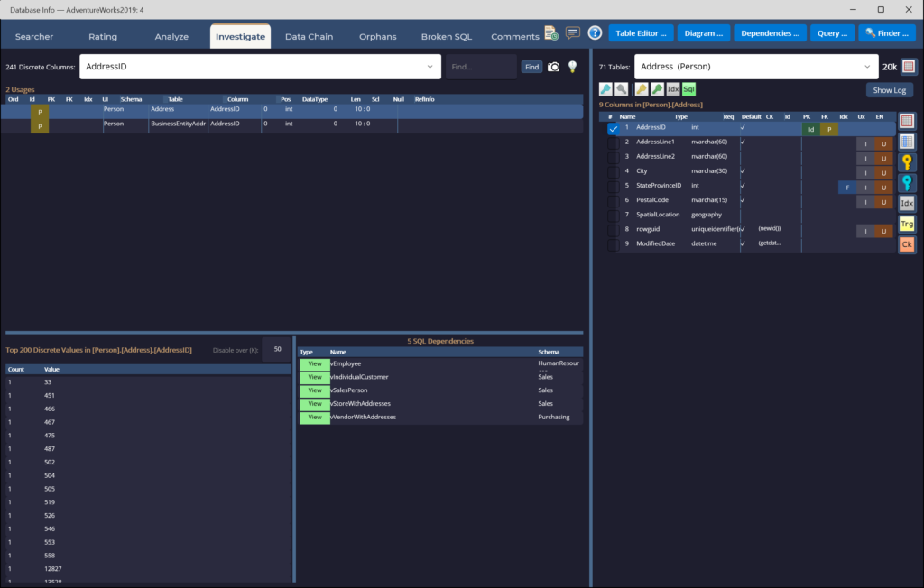Click the camera snapshot icon next to Find
The height and width of the screenshot is (588, 924).
click(553, 67)
